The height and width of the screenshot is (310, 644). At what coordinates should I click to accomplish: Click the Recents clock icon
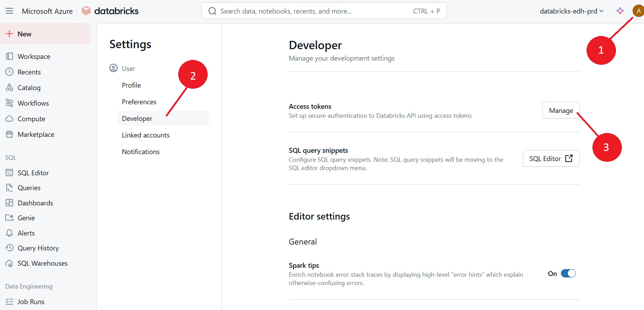coord(9,72)
